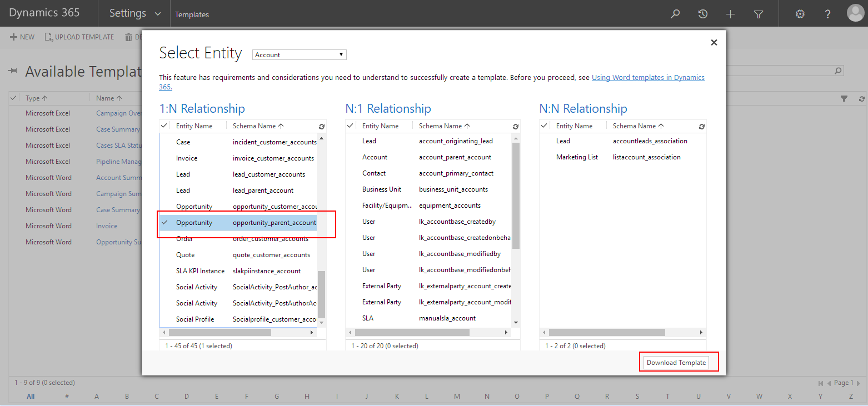Select the equipment_accounts row

pyautogui.click(x=428, y=205)
